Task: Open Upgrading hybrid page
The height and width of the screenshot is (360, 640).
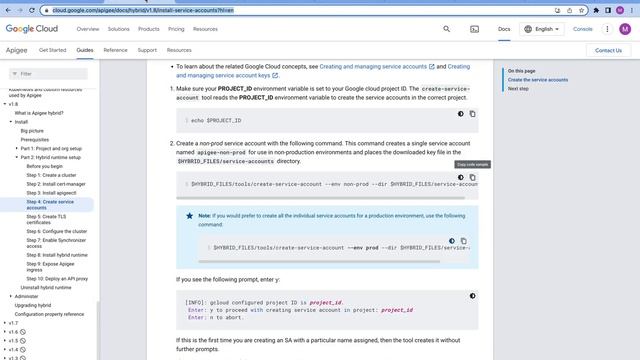Action: click(x=33, y=305)
